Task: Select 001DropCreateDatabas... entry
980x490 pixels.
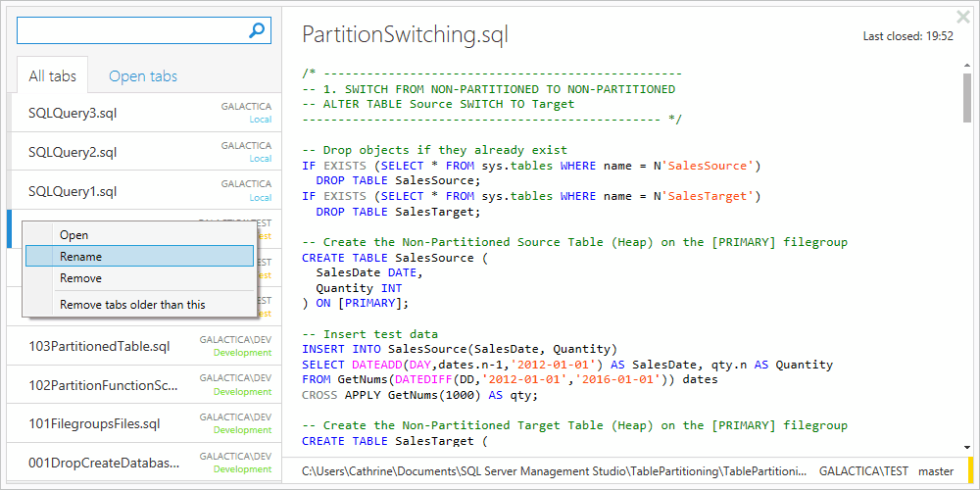Action: pos(104,463)
